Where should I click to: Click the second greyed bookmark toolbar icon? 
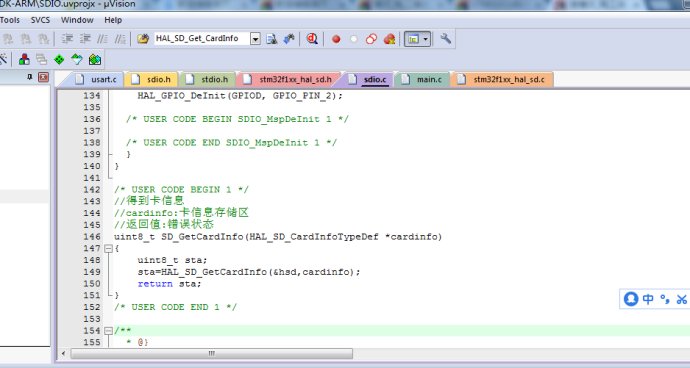pyautogui.click(x=26, y=39)
